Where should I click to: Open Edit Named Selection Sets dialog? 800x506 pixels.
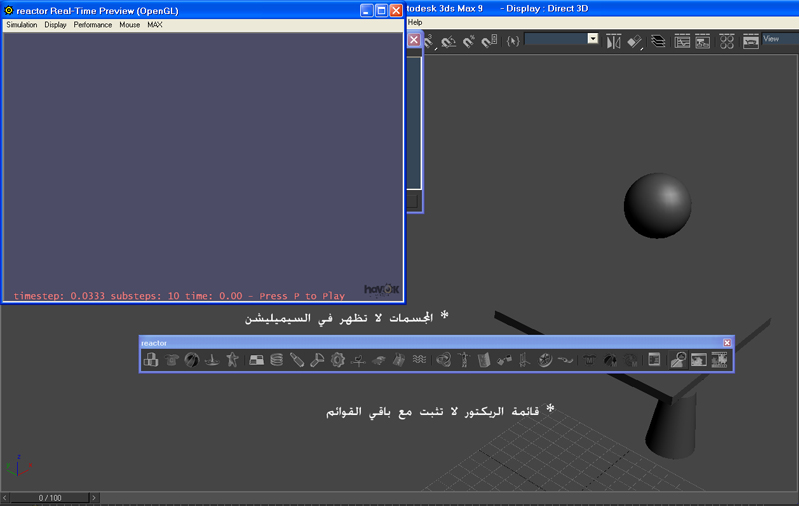(x=513, y=41)
